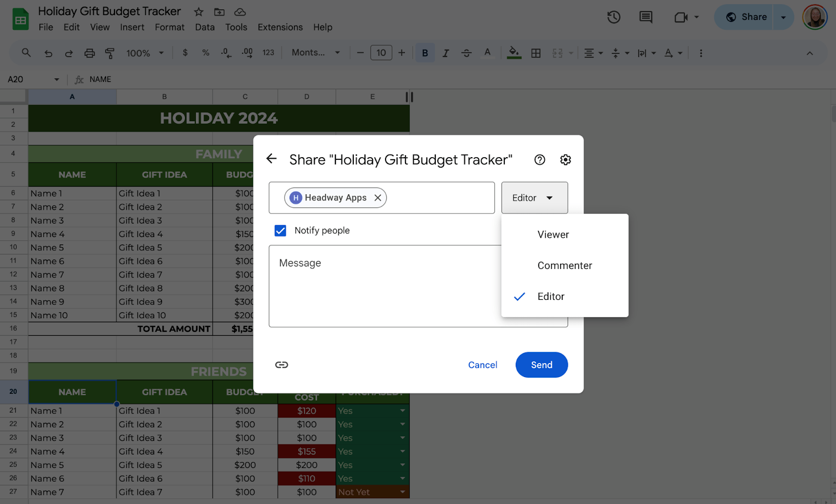Open the Extensions menu
This screenshot has height=504, width=836.
pos(280,27)
